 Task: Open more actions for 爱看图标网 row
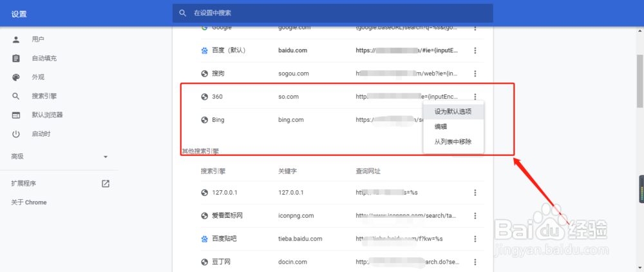click(475, 215)
